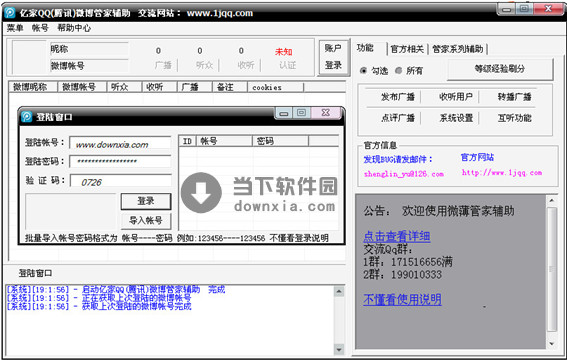This screenshot has width=567, height=362.
Task: Click the 验证码 input field
Action: [x=120, y=181]
